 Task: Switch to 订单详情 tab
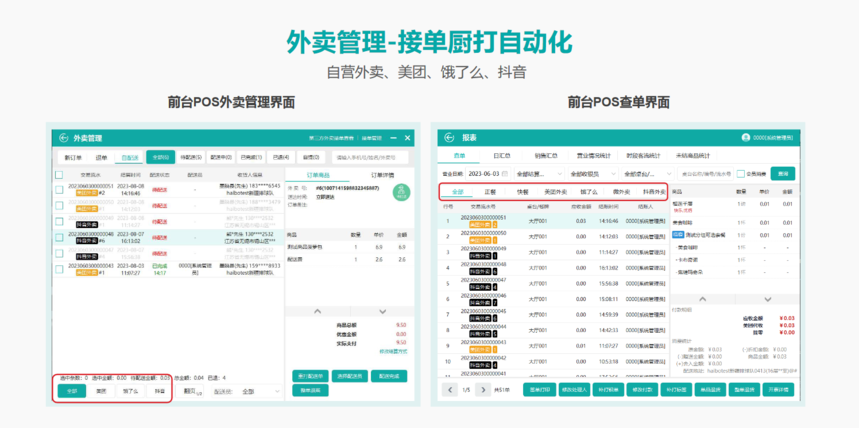[380, 175]
